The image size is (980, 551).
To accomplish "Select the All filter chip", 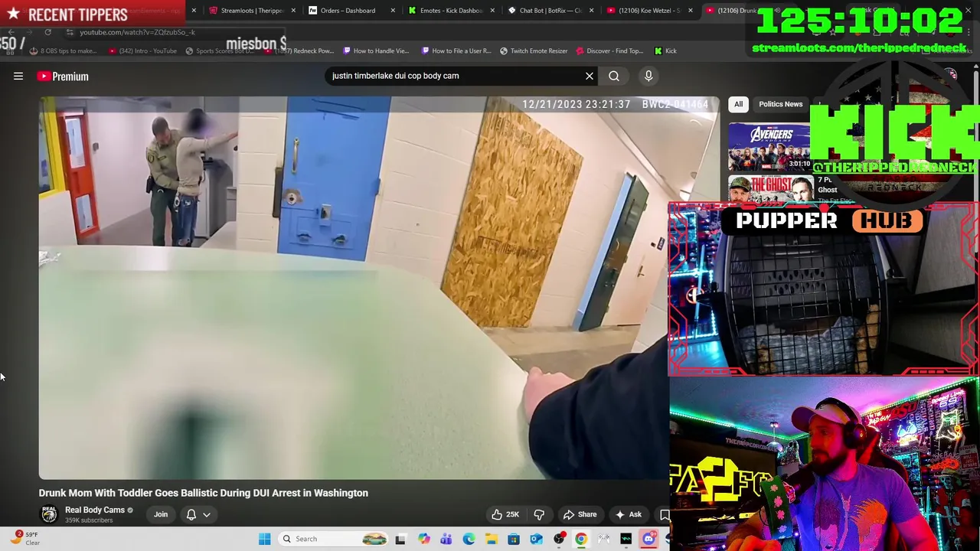I will [738, 104].
